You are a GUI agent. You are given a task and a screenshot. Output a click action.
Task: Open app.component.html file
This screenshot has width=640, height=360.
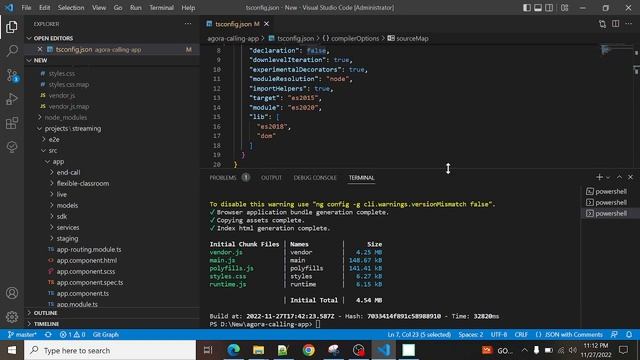(x=87, y=260)
